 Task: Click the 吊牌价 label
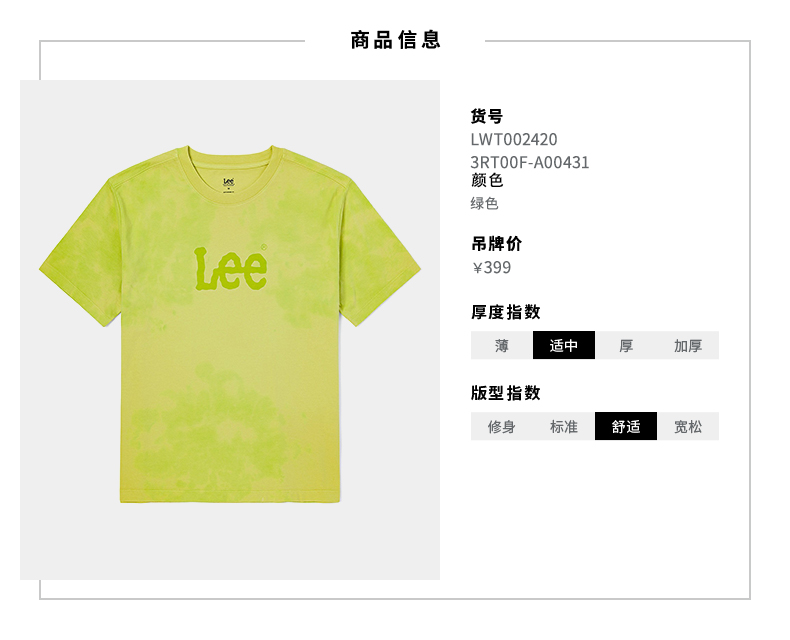click(496, 244)
